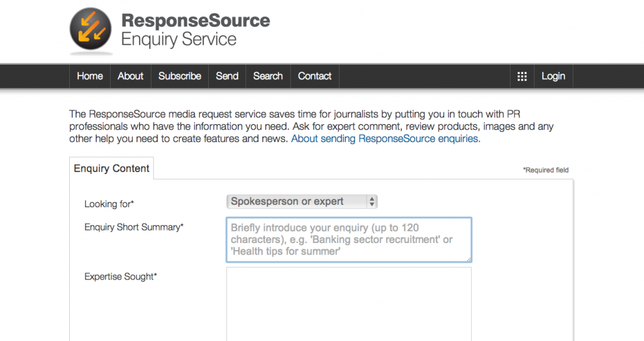Click the ResponseSource arrows logo icon

tap(91, 29)
